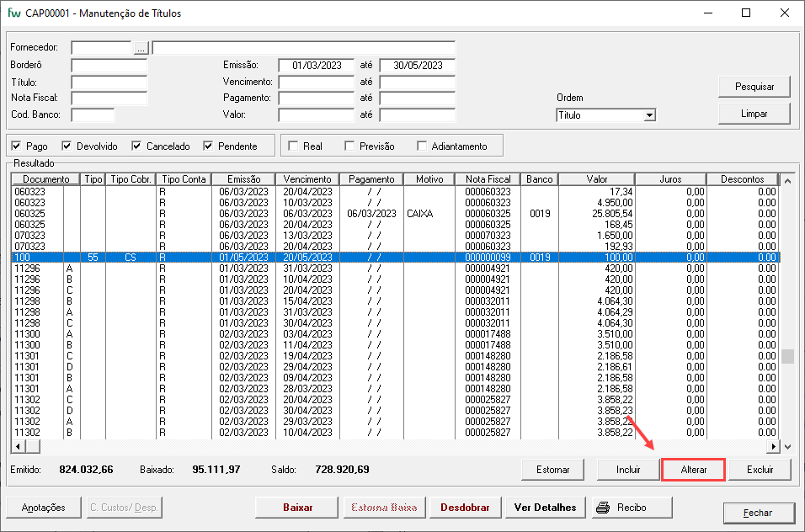Click the Recibo button label
This screenshot has height=532, width=805.
pyautogui.click(x=632, y=508)
